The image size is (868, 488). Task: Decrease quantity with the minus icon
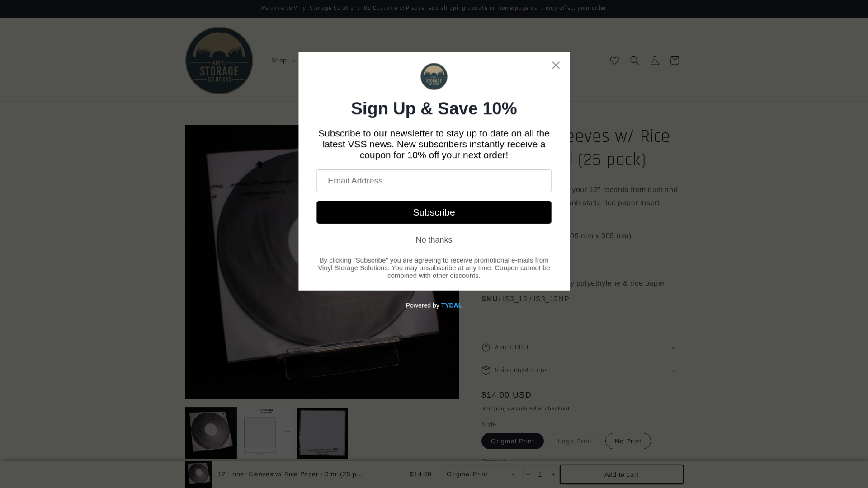tap(528, 474)
